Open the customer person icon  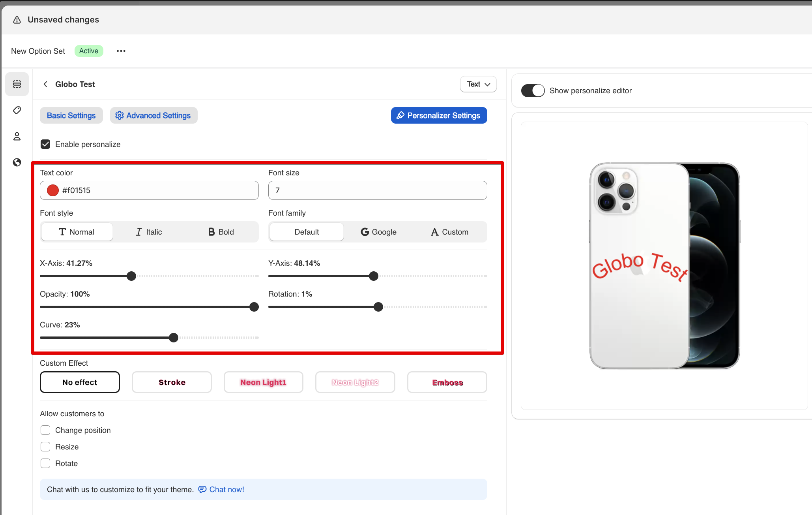[17, 136]
